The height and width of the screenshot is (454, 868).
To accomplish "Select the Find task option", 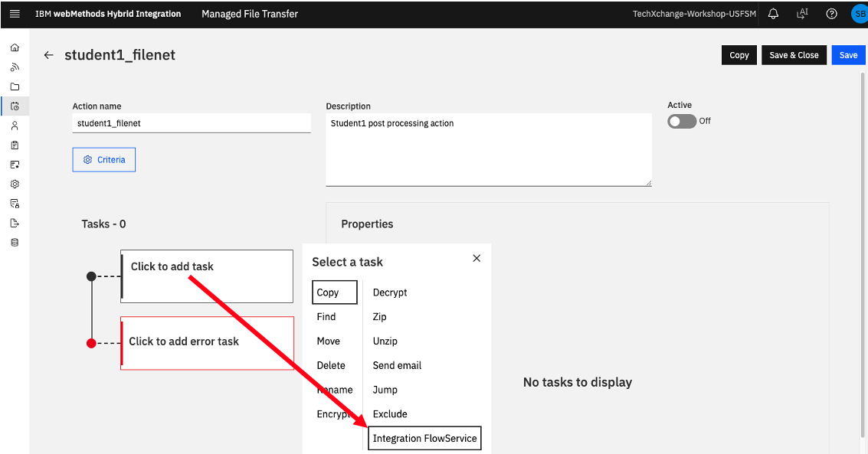I will click(x=326, y=317).
